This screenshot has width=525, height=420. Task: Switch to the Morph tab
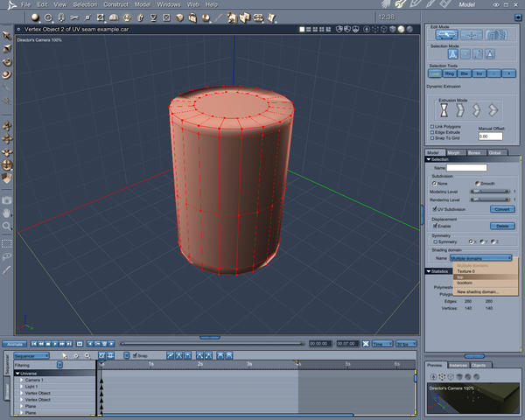453,152
